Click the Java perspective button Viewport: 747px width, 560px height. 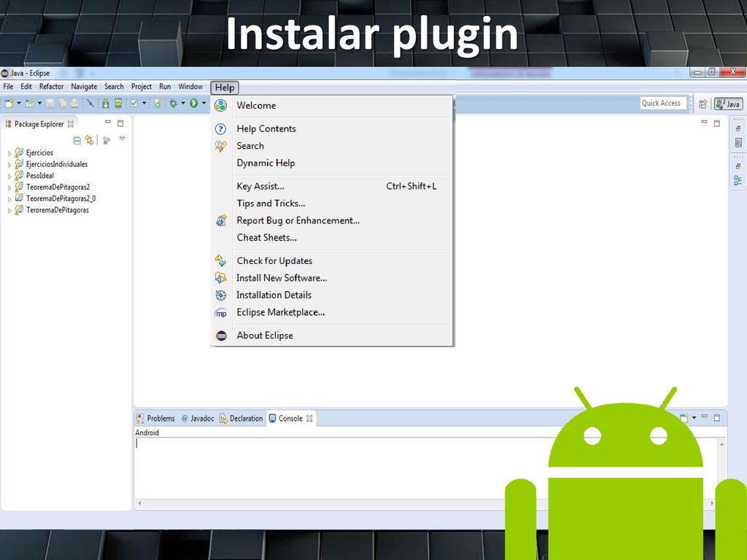pyautogui.click(x=729, y=104)
